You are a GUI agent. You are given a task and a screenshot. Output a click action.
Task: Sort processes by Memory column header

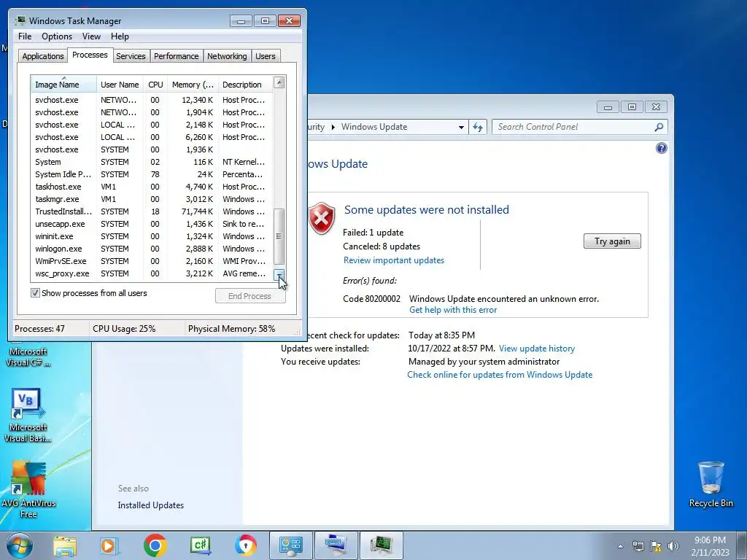(193, 85)
